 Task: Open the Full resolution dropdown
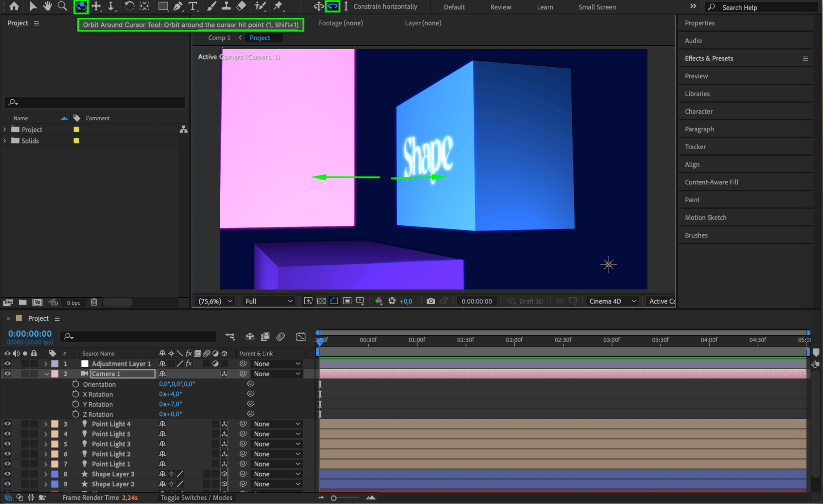[268, 301]
